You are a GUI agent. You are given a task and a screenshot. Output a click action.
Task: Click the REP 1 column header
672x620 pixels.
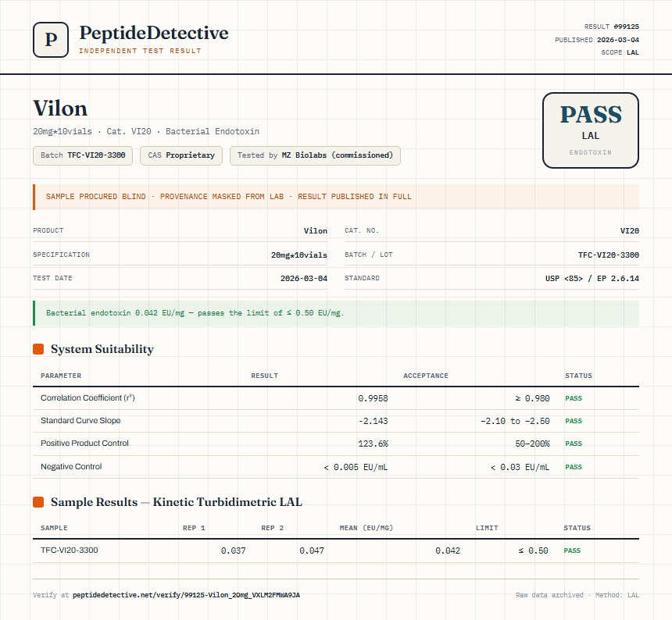(194, 528)
